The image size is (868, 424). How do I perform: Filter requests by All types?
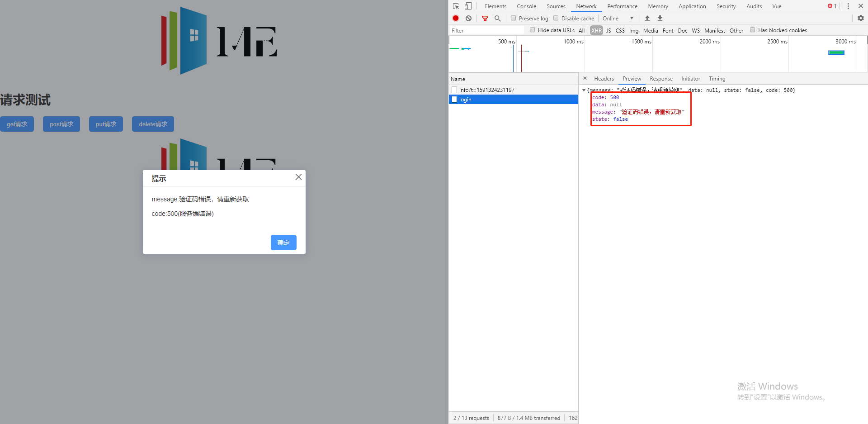pos(581,31)
